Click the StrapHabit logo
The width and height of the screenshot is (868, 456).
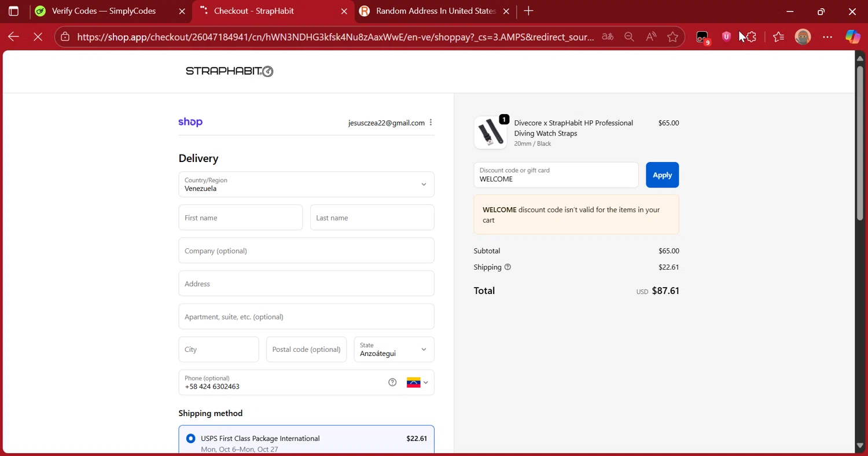pos(229,71)
